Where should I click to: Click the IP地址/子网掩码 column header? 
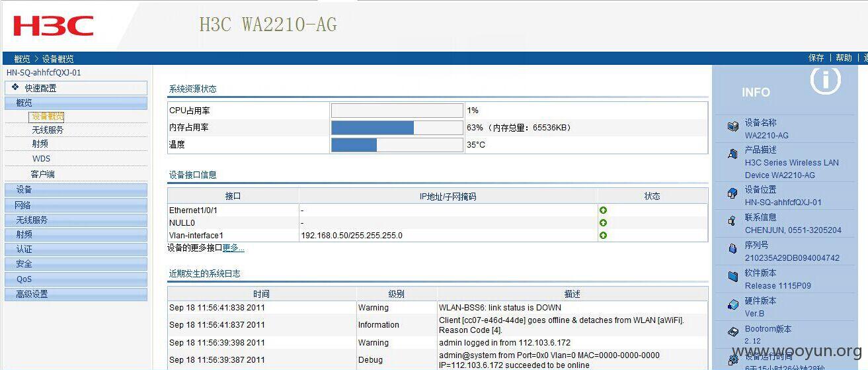448,197
